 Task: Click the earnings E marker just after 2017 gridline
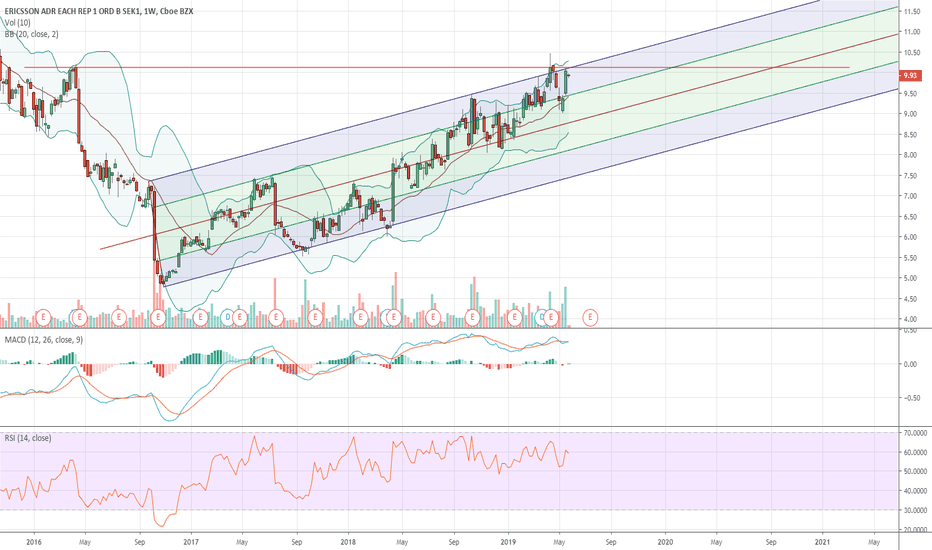point(201,318)
